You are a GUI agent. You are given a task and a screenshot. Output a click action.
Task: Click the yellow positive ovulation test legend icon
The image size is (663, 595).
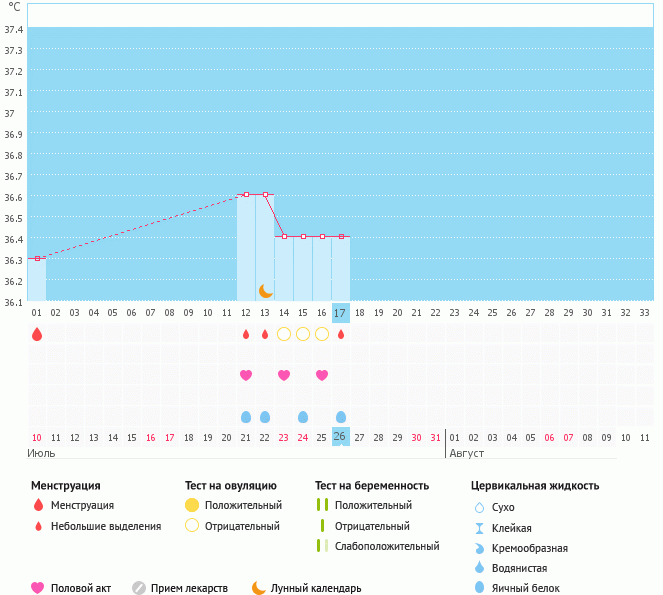point(192,506)
